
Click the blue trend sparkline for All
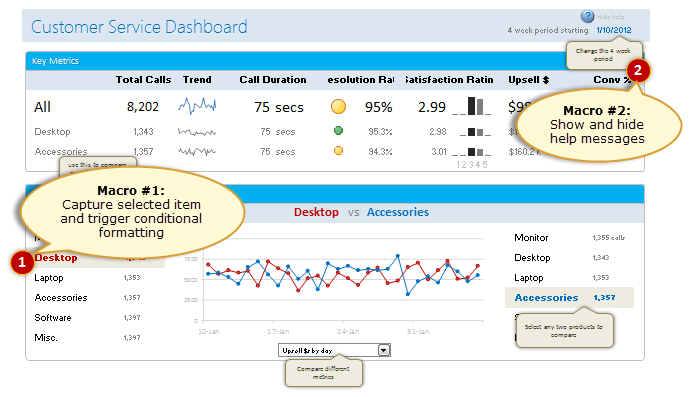coord(197,106)
